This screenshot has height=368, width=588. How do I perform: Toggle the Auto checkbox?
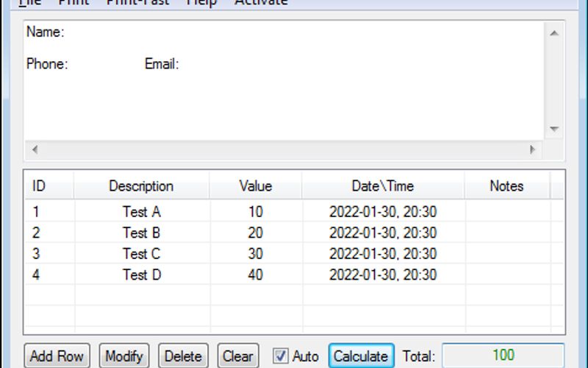click(281, 356)
